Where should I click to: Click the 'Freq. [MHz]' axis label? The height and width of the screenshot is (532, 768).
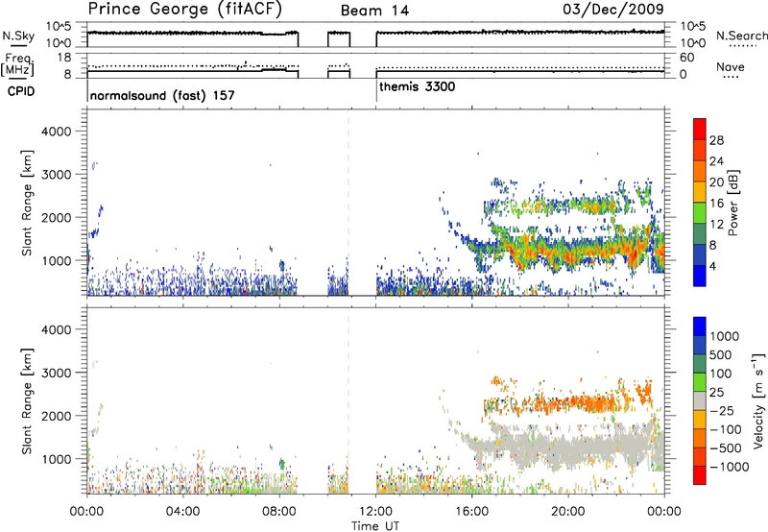coord(17,64)
